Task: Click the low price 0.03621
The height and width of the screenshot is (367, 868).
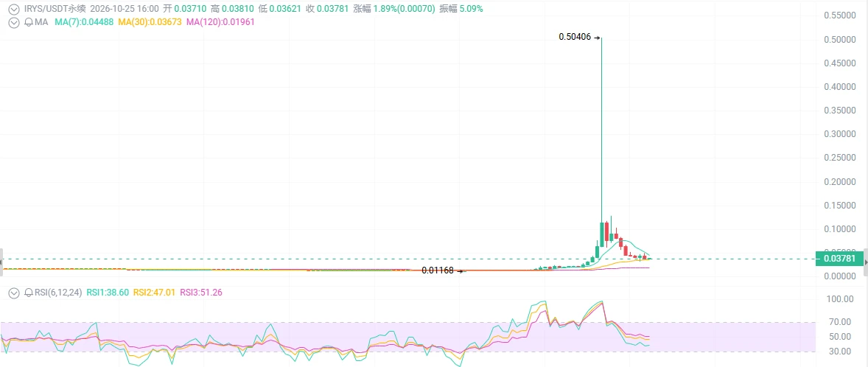Action: [286, 9]
